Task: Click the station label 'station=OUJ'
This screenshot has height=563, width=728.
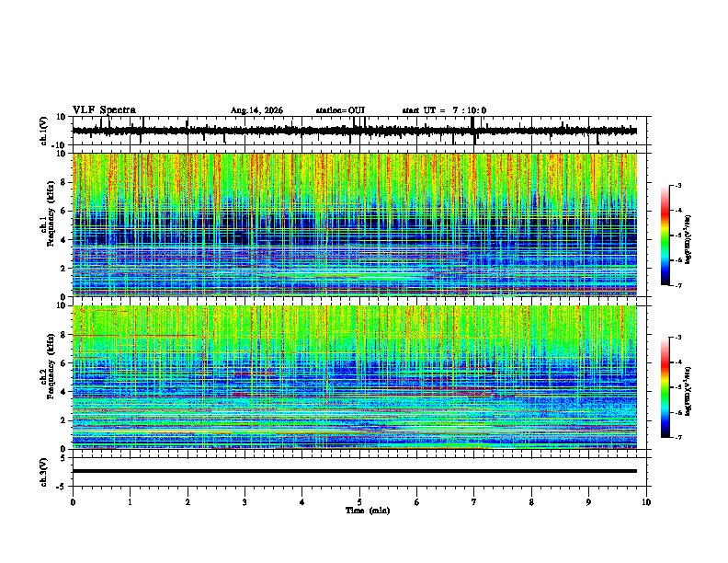Action: pos(340,110)
